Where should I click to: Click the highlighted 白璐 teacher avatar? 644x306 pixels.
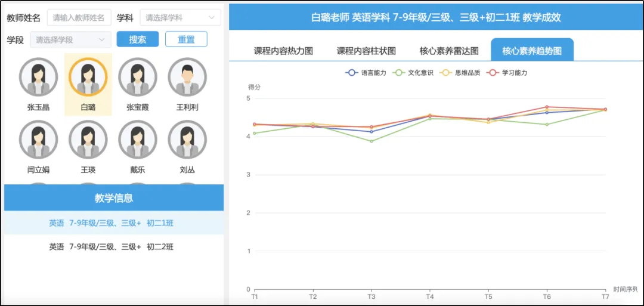(x=88, y=77)
